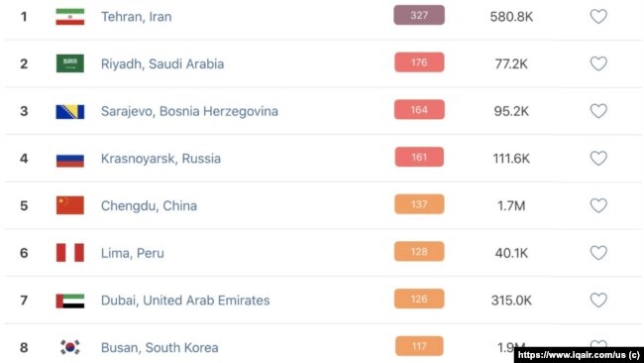Click the United Arab Emirates flag

pyautogui.click(x=70, y=301)
